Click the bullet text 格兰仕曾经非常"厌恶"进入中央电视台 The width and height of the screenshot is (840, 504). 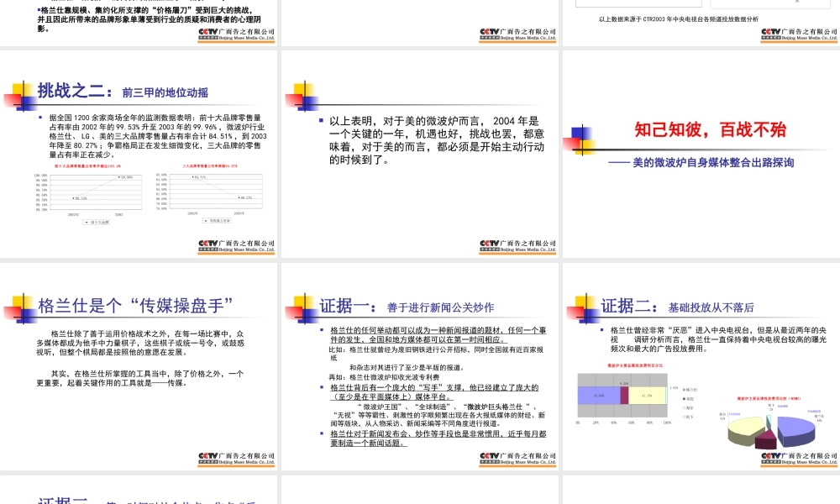pyautogui.click(x=718, y=339)
